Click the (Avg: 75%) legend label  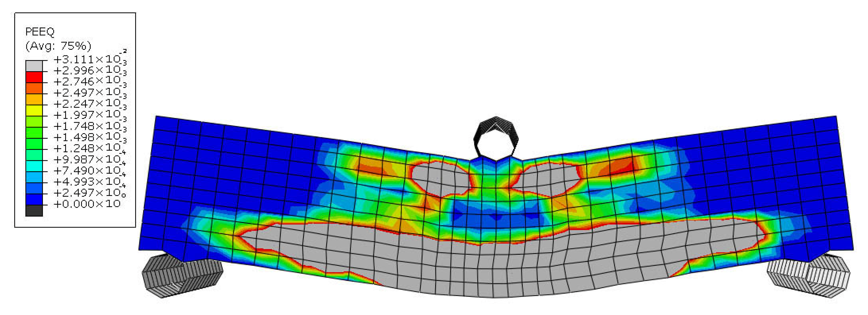click(x=58, y=46)
